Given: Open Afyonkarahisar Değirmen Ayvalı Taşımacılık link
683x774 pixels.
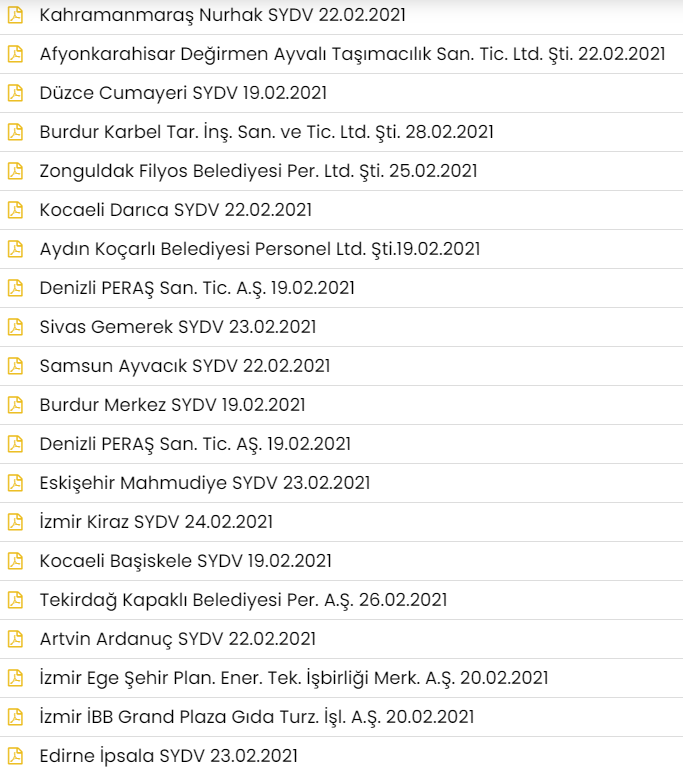Looking at the screenshot, I should 352,54.
